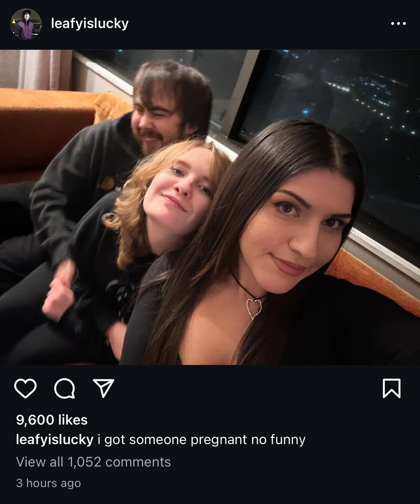
Task: Like the post with the heart icon
Action: tap(25, 388)
